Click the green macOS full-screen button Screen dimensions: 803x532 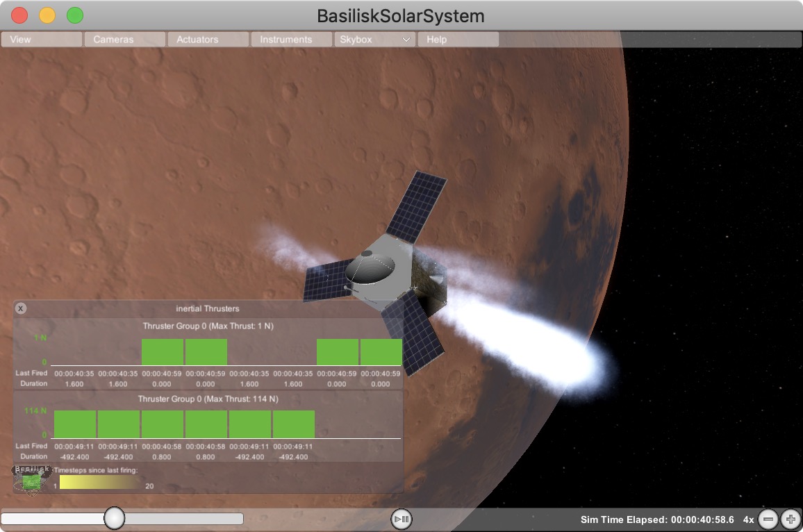[x=74, y=15]
